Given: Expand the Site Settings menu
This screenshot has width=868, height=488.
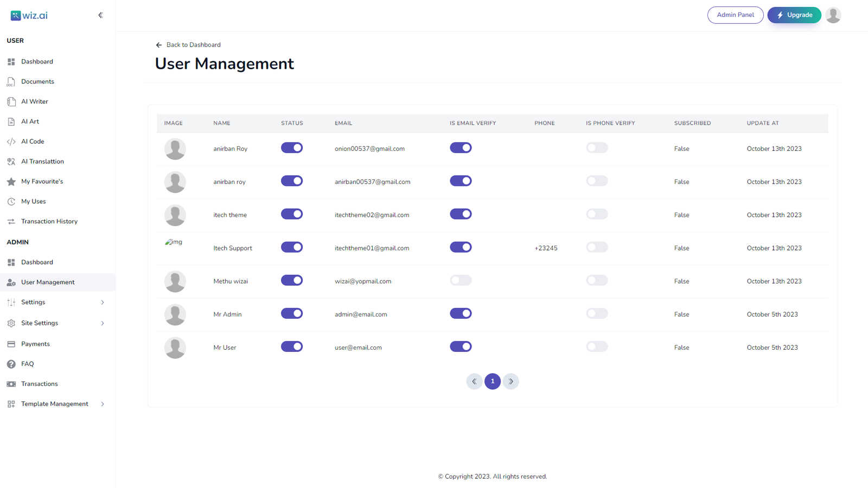Looking at the screenshot, I should point(40,323).
